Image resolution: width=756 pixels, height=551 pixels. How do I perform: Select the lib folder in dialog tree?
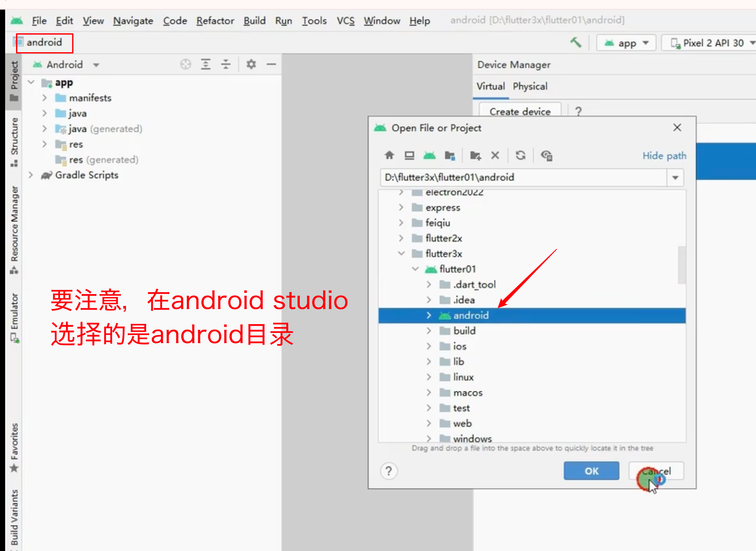458,362
